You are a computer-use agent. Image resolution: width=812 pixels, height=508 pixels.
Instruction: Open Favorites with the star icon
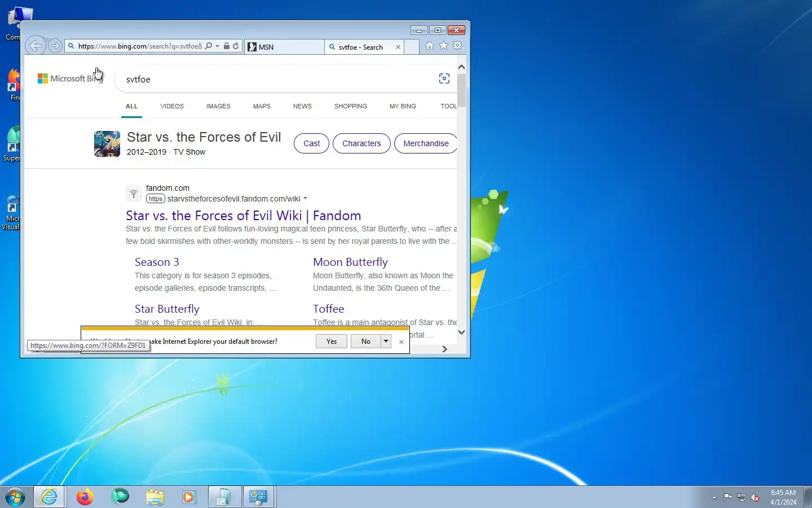[x=444, y=46]
